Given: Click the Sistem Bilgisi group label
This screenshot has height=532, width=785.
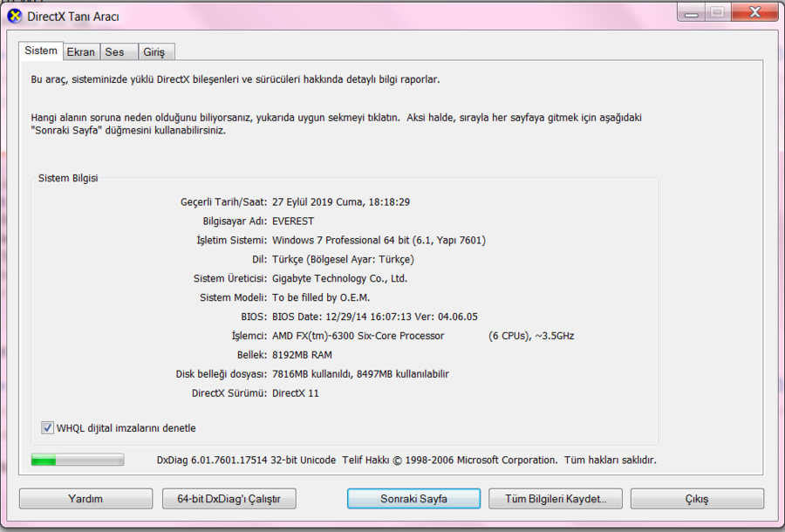Looking at the screenshot, I should click(68, 178).
